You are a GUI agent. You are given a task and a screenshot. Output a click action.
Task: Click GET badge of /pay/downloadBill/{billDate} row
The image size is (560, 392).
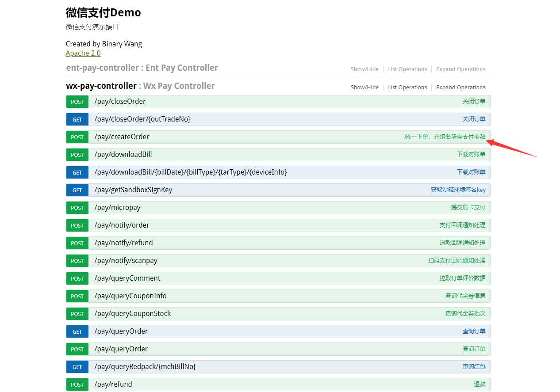coord(77,172)
